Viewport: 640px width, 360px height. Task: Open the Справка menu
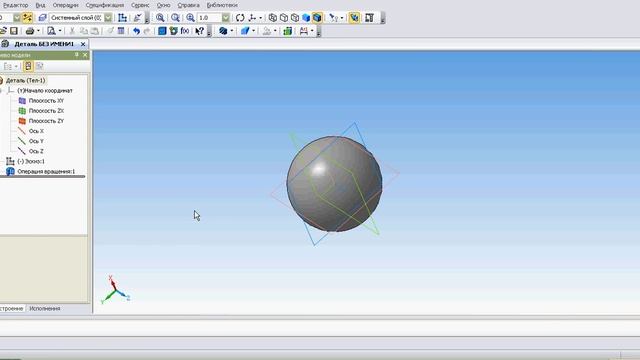(188, 5)
